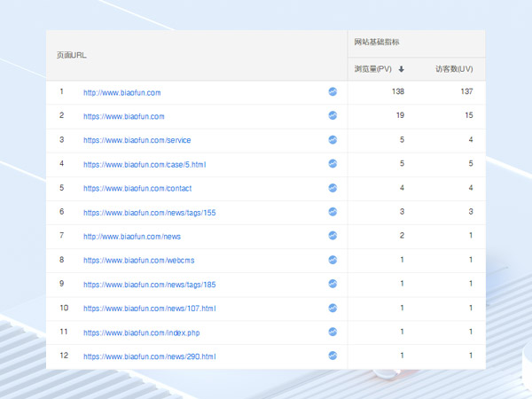This screenshot has height=399, width=532.
Task: Click the blue icon in the /contact row
Action: [332, 188]
